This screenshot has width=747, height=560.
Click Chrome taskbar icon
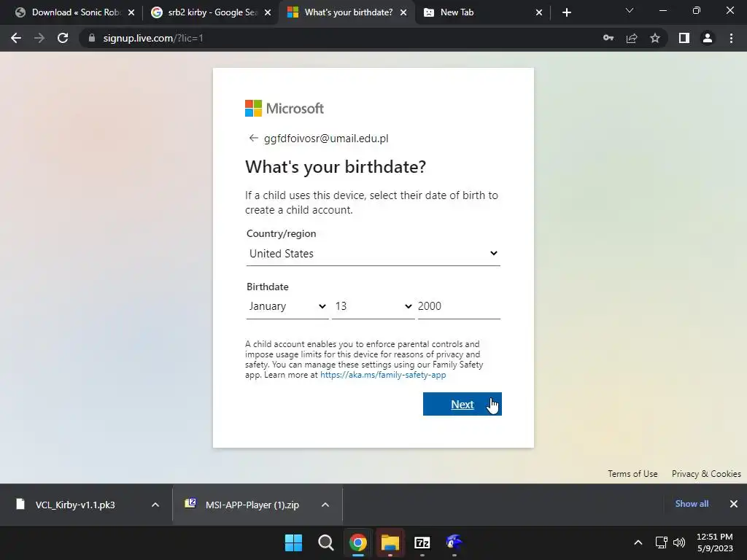357,542
